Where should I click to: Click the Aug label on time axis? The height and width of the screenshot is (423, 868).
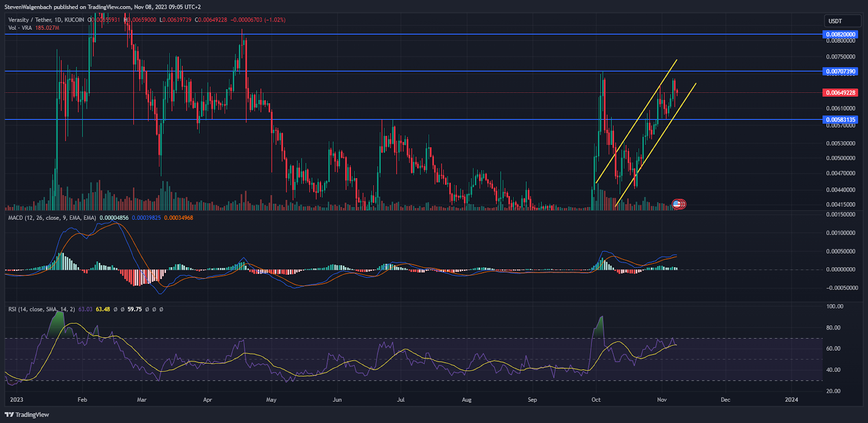467,400
